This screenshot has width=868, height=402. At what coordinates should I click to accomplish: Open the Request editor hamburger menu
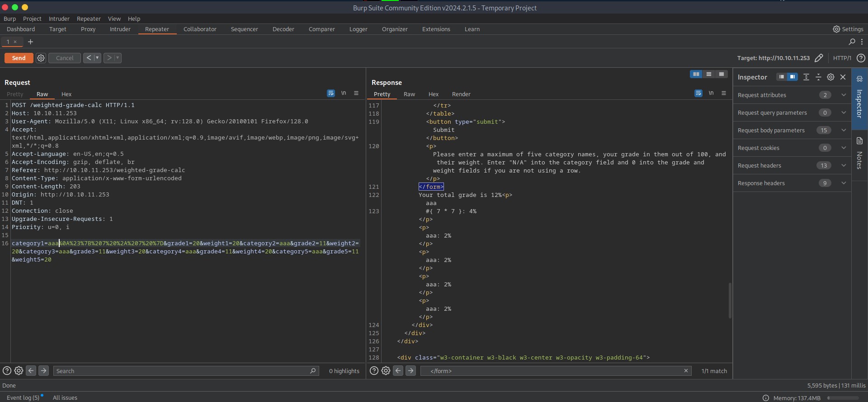pyautogui.click(x=356, y=93)
